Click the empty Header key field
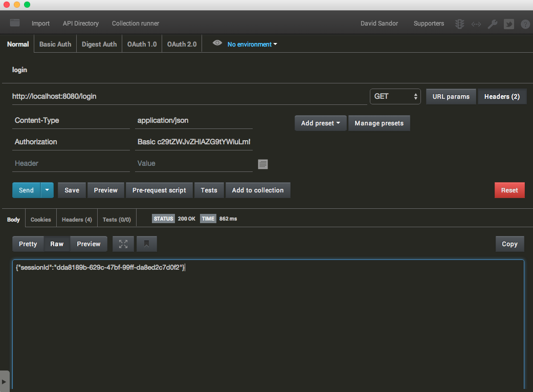 [71, 163]
